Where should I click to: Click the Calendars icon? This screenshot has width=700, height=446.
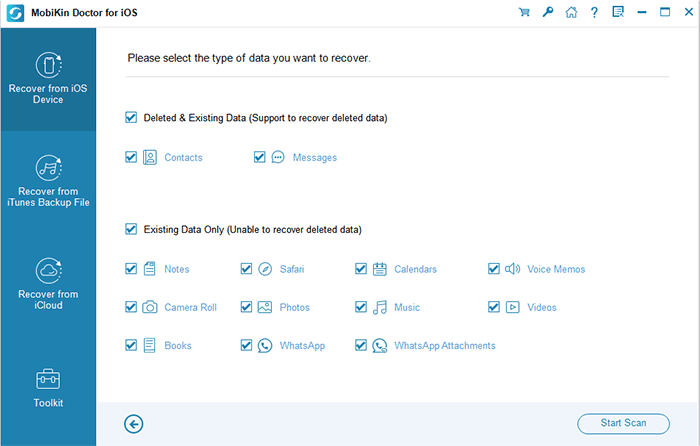[x=380, y=269]
